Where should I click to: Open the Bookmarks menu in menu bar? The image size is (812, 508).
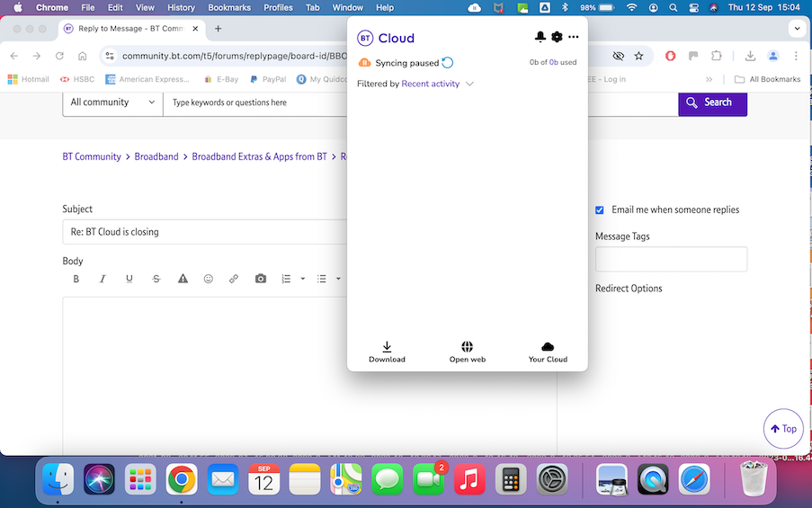point(229,7)
